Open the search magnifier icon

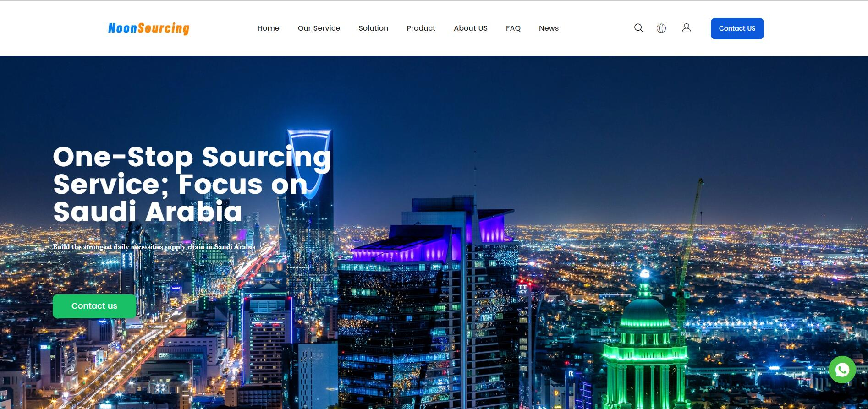638,28
